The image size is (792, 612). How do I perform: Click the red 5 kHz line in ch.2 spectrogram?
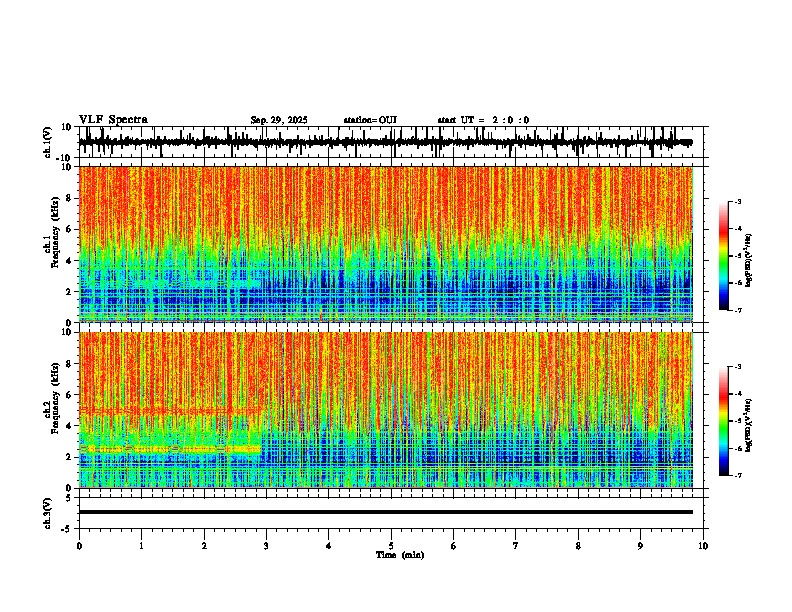(x=170, y=412)
